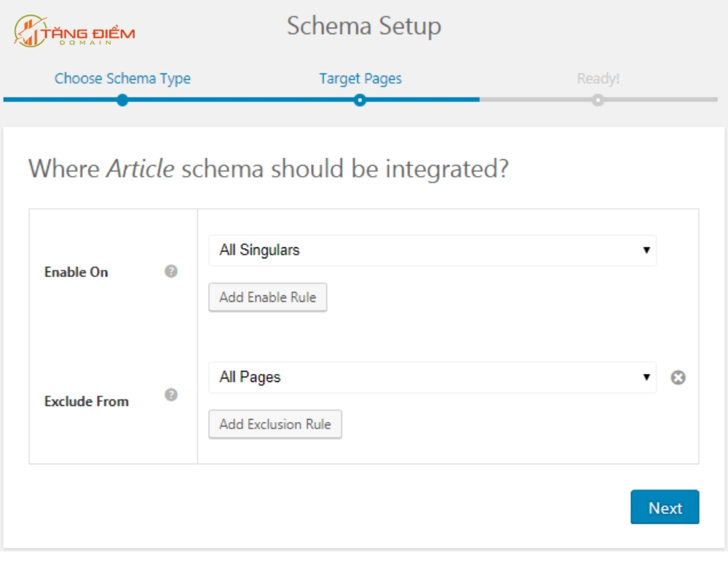Screen dimensions: 728x582
Task: Click the Enable On label
Action: (x=76, y=272)
